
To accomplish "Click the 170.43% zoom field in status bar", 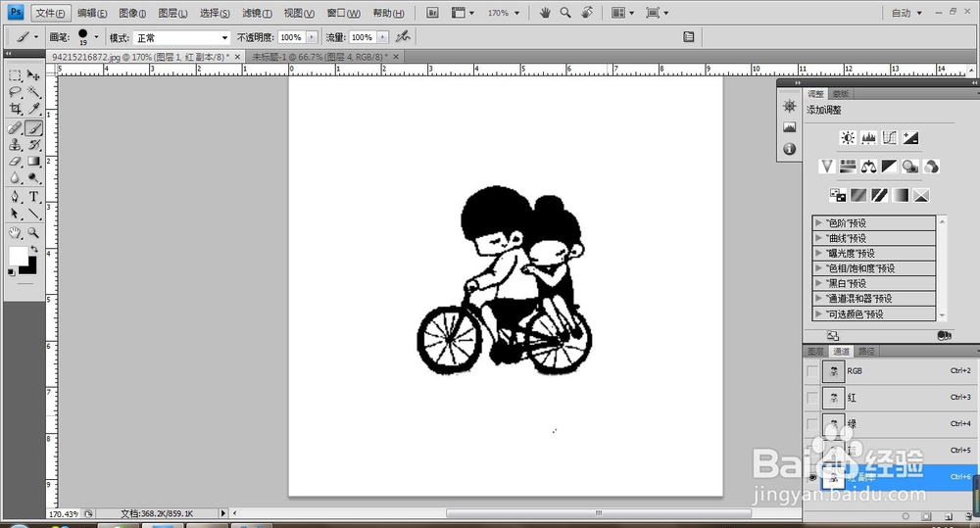I will coord(64,513).
